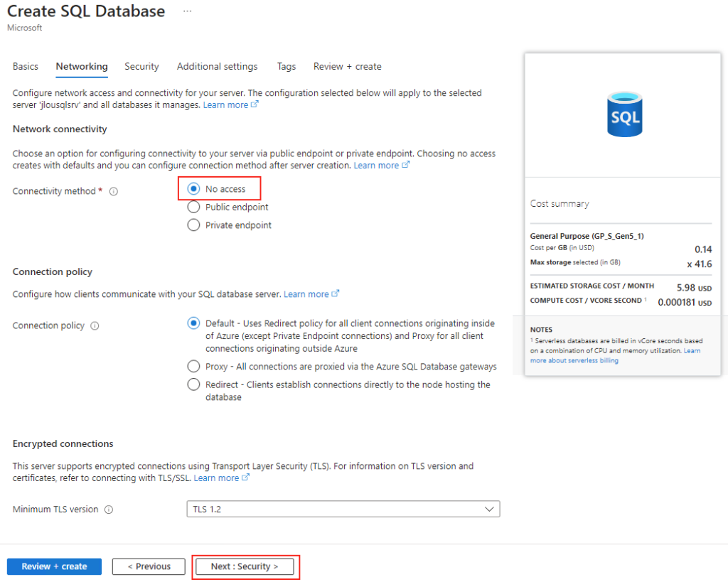Open the Additional settings tab
The image size is (728, 582).
point(218,66)
